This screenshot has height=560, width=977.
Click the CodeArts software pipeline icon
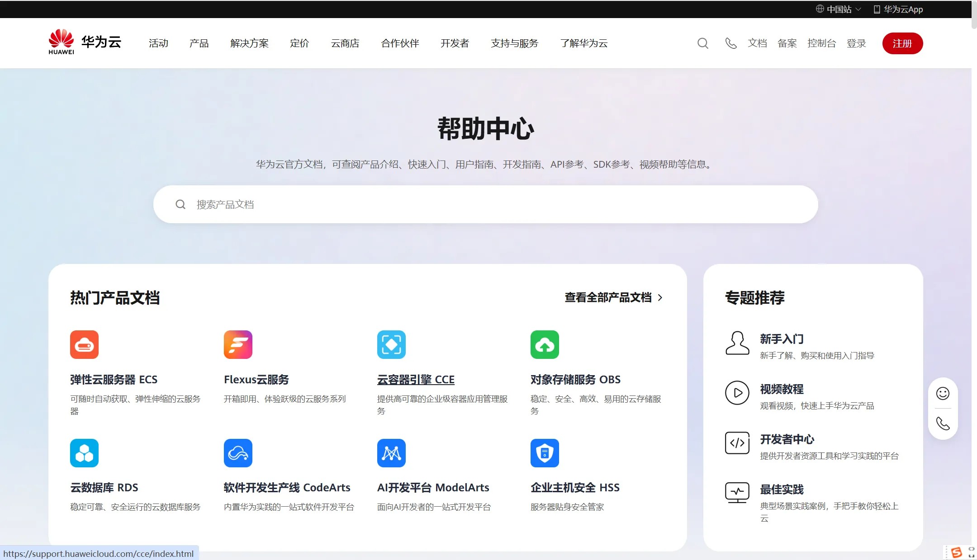click(x=238, y=453)
